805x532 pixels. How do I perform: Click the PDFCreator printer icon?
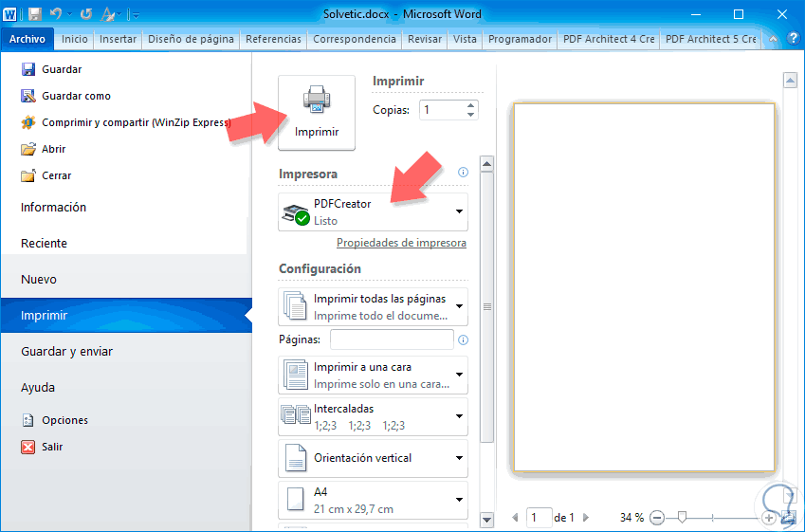coord(296,213)
